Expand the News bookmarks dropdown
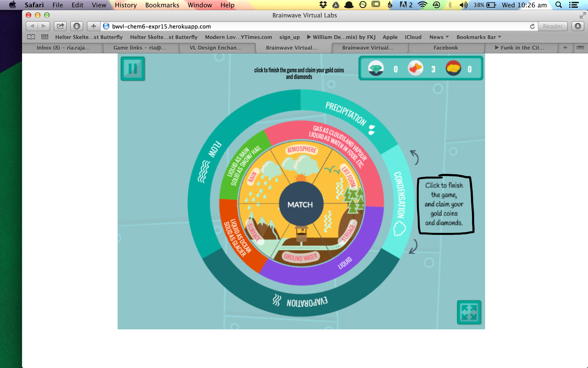The image size is (588, 368). (439, 37)
